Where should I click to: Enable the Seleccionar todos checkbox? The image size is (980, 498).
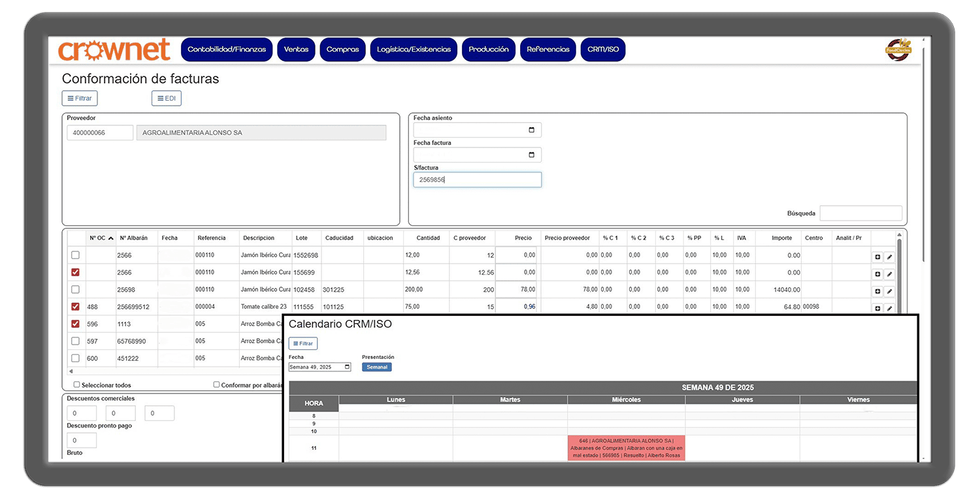coord(77,385)
